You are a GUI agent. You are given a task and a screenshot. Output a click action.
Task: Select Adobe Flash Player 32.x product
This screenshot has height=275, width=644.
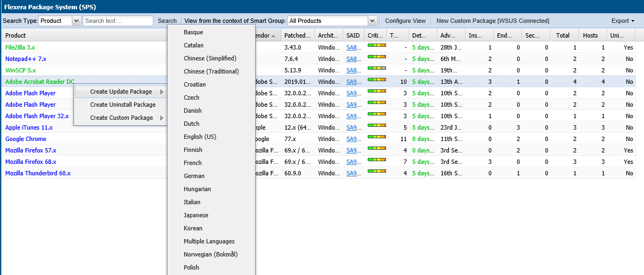(x=37, y=117)
